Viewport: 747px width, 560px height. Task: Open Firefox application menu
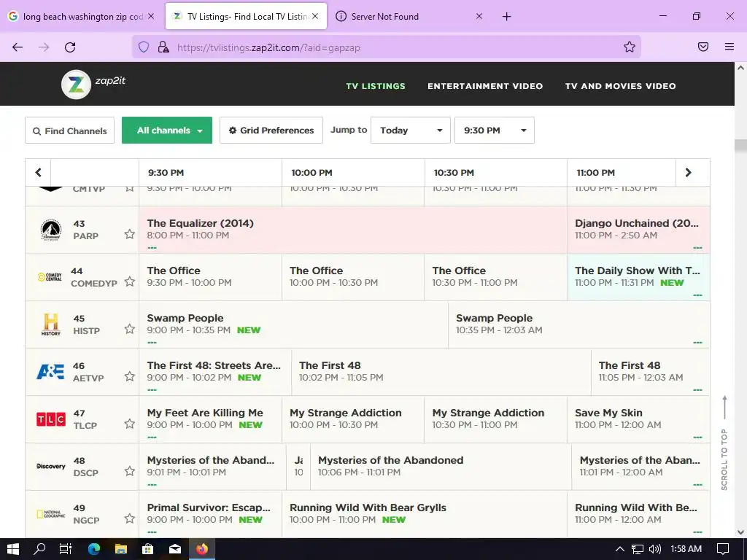[729, 47]
